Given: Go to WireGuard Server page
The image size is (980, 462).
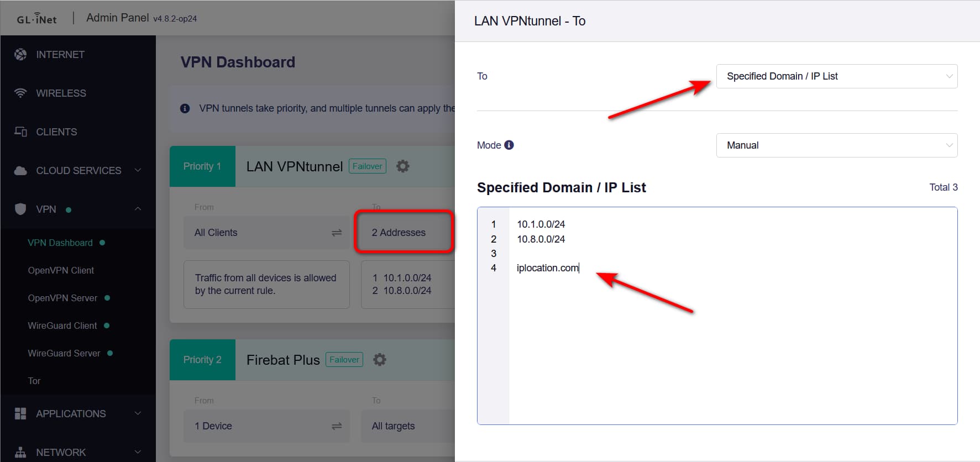Looking at the screenshot, I should tap(64, 353).
